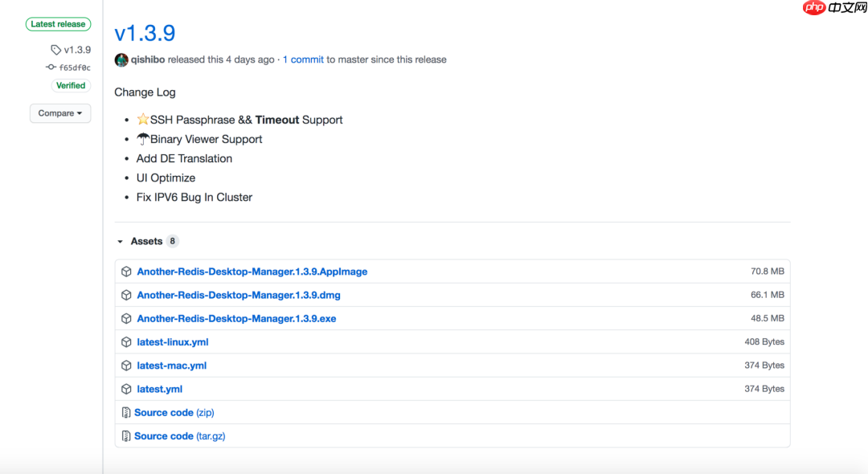
Task: Click the Latest release badge
Action: pos(59,24)
